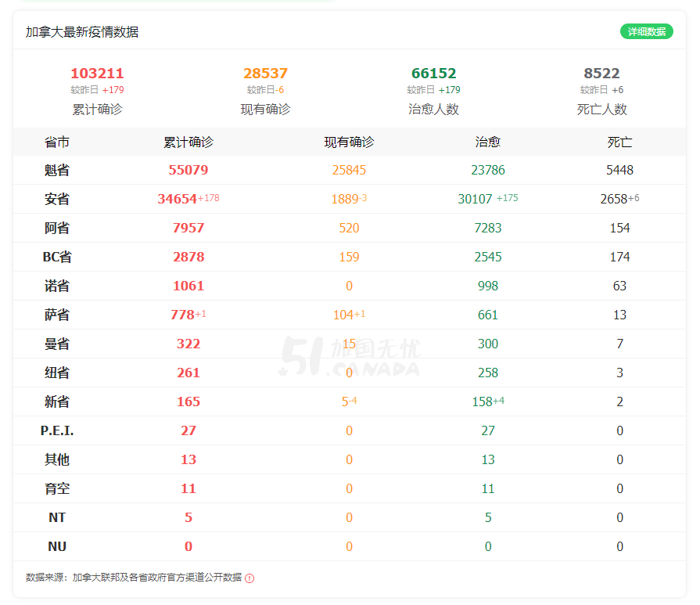Click the BC省 row label
Viewport: 700px width, 605px height.
(57, 257)
